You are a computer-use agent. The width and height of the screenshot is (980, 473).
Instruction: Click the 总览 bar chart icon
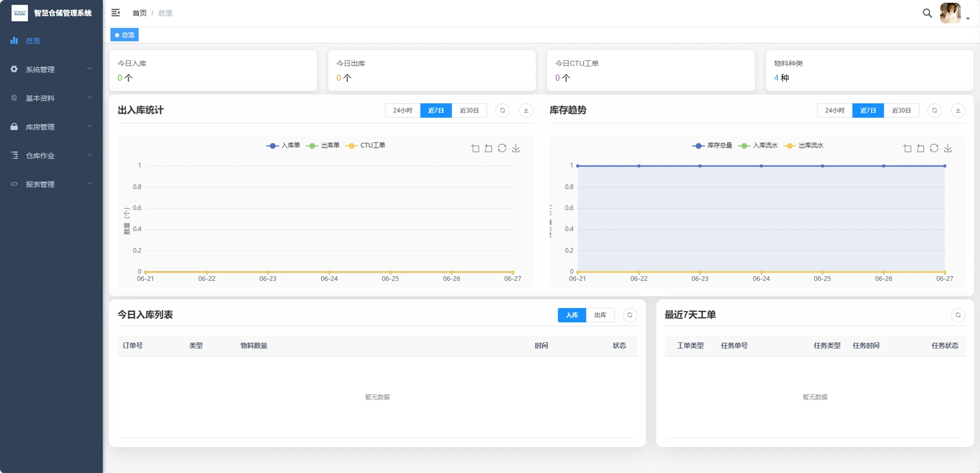click(x=14, y=40)
